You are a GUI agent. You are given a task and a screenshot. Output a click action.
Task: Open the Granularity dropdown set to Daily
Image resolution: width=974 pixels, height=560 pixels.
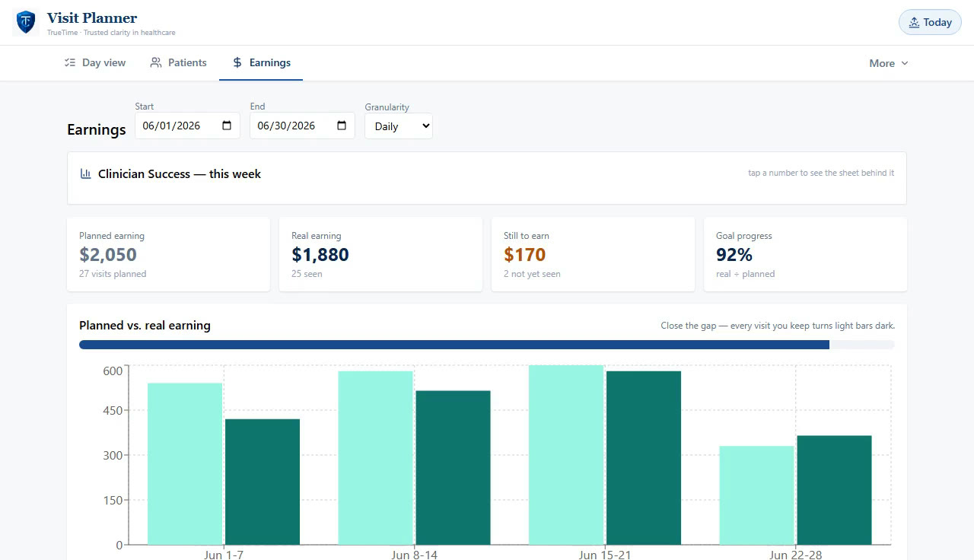(x=399, y=126)
